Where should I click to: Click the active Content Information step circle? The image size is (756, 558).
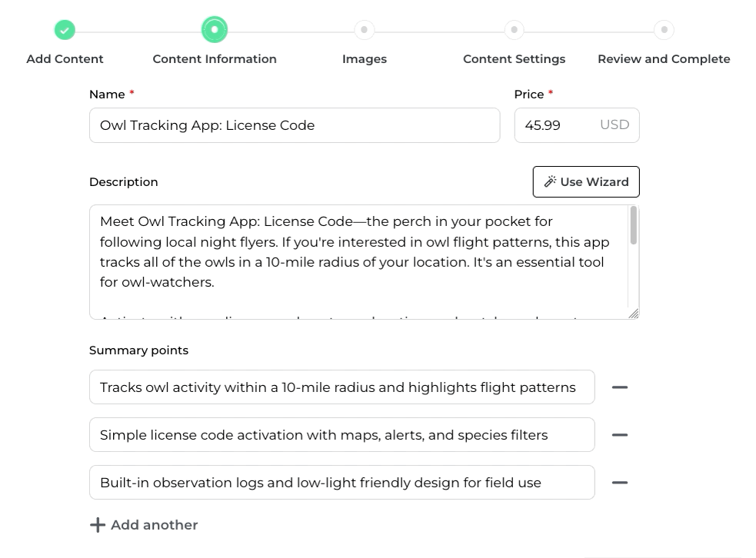tap(215, 30)
